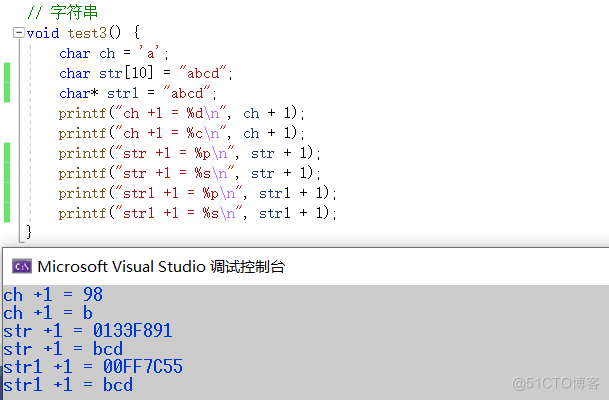Screen dimensions: 609x400
Task: Click console output 'ch +1 = 98'
Action: (53, 295)
